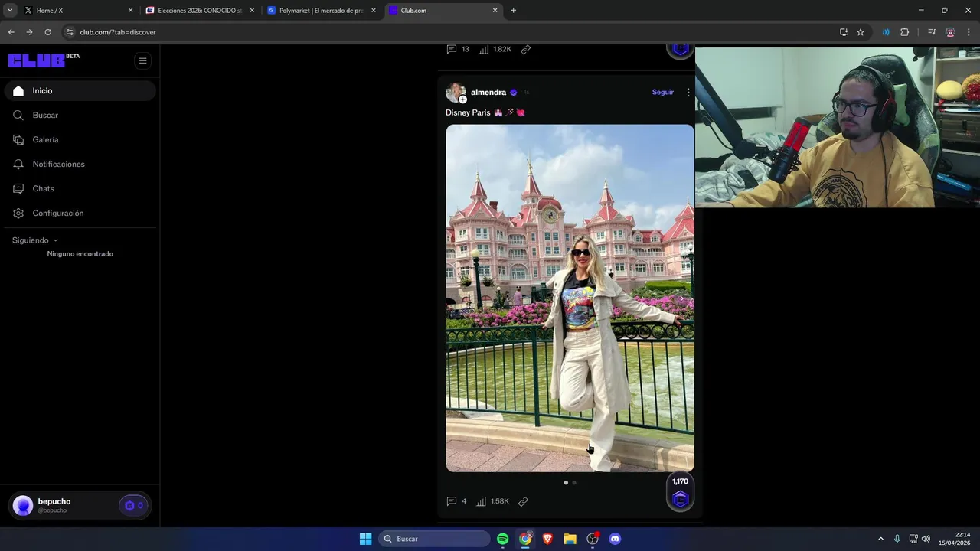The width and height of the screenshot is (980, 551).
Task: Bookmark this page with star
Action: 861,32
